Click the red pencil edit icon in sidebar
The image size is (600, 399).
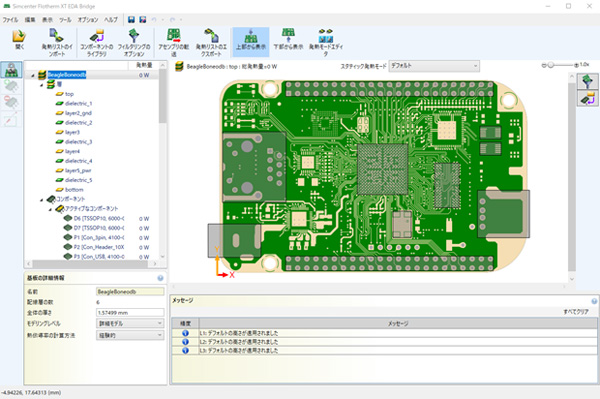coord(11,119)
